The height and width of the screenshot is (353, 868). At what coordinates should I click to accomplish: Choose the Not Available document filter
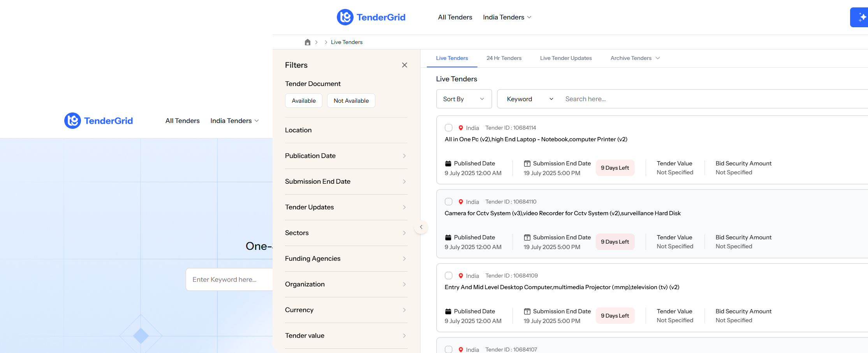[351, 100]
